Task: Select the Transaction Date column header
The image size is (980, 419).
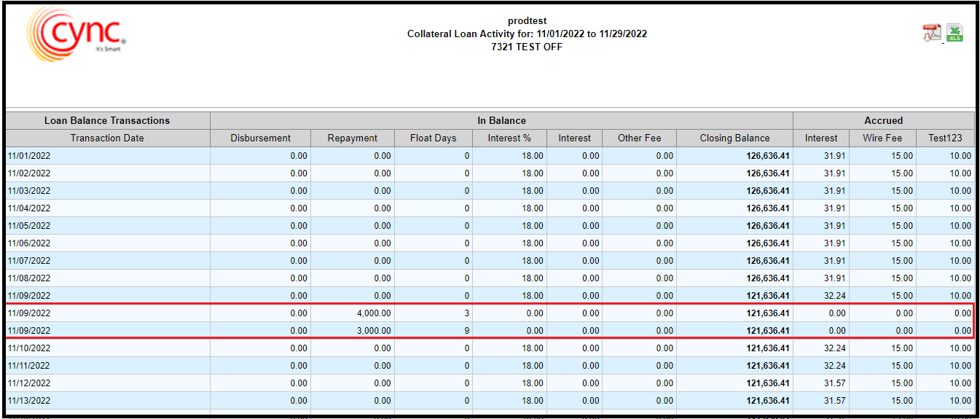Action: point(107,138)
